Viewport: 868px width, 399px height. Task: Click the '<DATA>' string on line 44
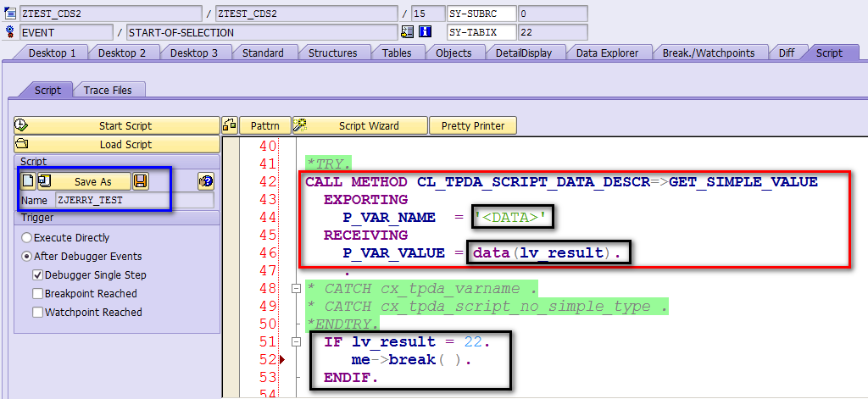click(513, 218)
